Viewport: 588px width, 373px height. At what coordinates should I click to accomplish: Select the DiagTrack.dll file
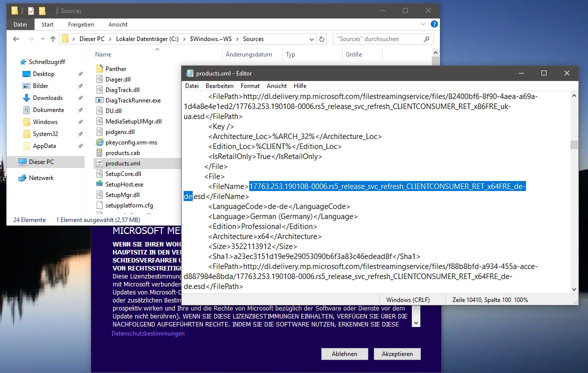click(123, 90)
